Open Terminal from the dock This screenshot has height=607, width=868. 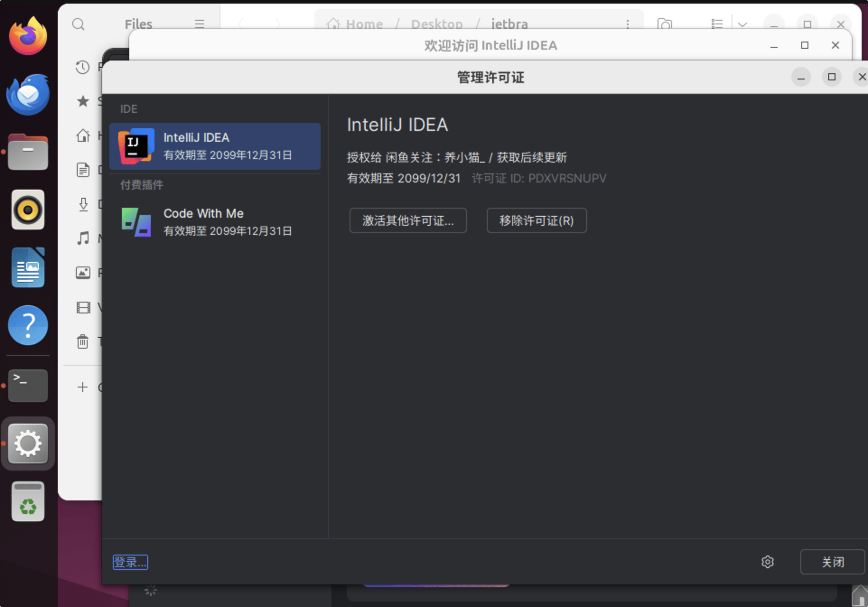click(28, 386)
